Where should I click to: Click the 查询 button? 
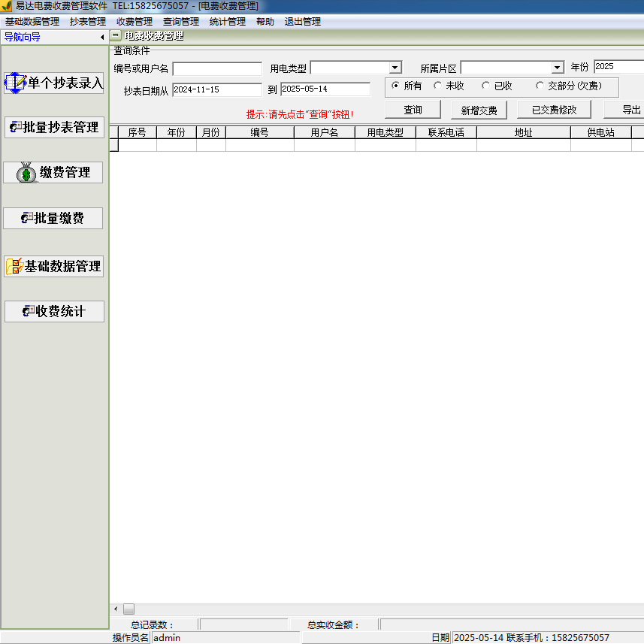(x=413, y=110)
